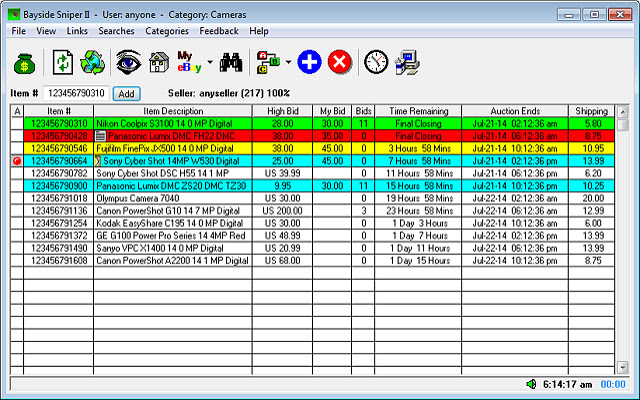Open the File menu
The height and width of the screenshot is (400, 640).
19,31
